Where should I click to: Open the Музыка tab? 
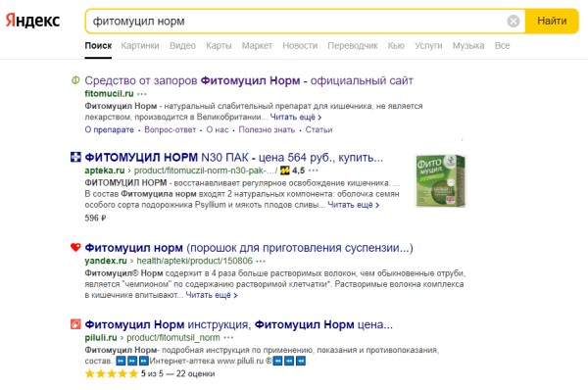click(468, 46)
